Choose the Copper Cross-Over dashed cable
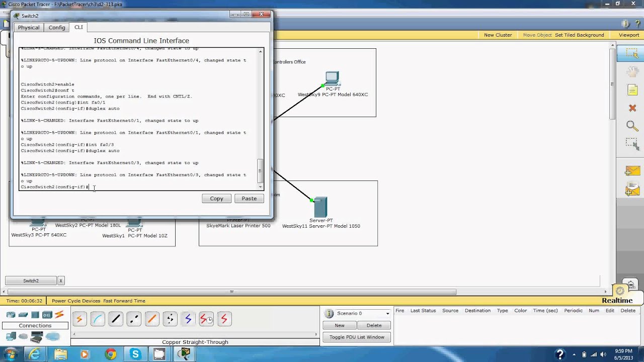This screenshot has height=362, width=644. 134,319
